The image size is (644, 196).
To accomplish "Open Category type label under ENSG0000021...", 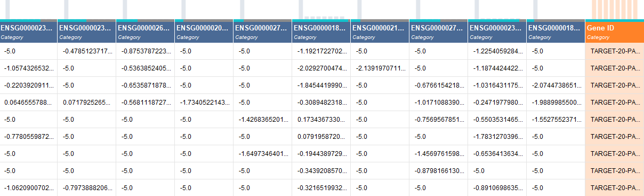I will 364,37.
